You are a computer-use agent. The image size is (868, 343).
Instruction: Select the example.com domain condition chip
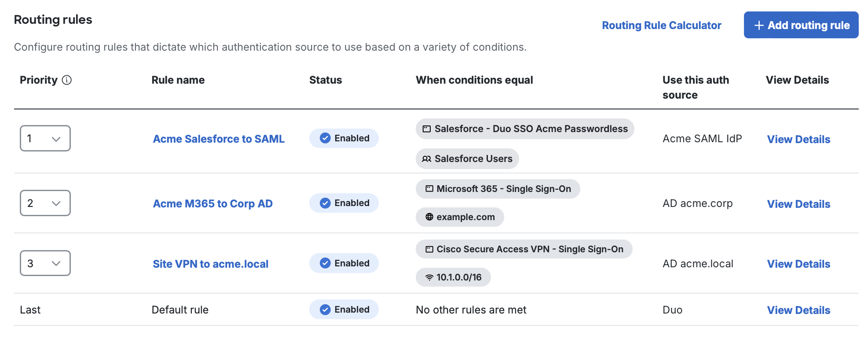[x=460, y=217]
